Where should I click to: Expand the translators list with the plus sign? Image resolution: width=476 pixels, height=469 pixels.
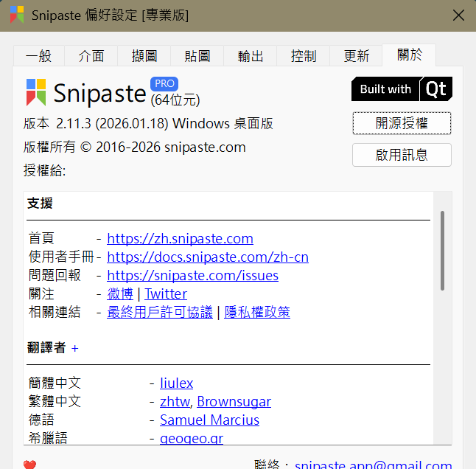[75, 349]
